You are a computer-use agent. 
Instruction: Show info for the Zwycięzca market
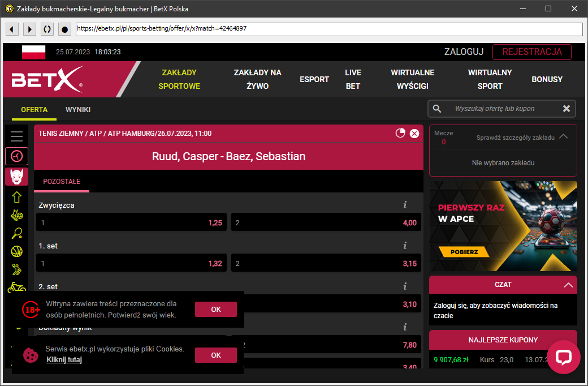tap(405, 205)
